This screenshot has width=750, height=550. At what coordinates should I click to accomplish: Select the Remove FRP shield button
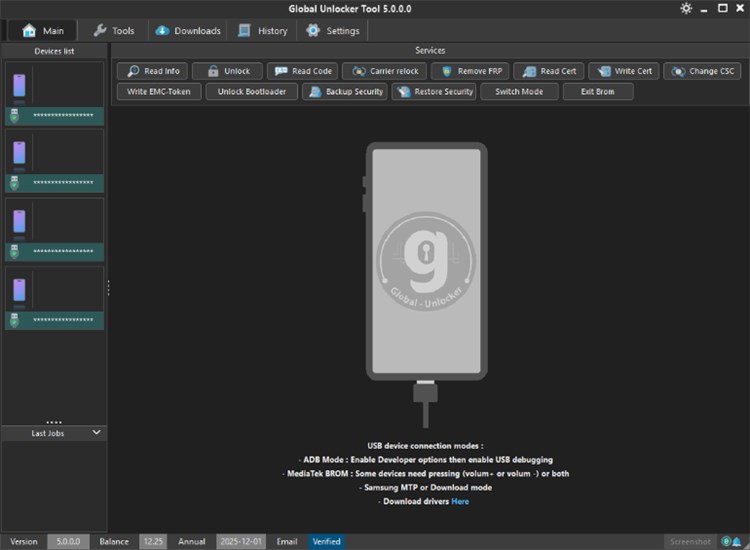[468, 71]
